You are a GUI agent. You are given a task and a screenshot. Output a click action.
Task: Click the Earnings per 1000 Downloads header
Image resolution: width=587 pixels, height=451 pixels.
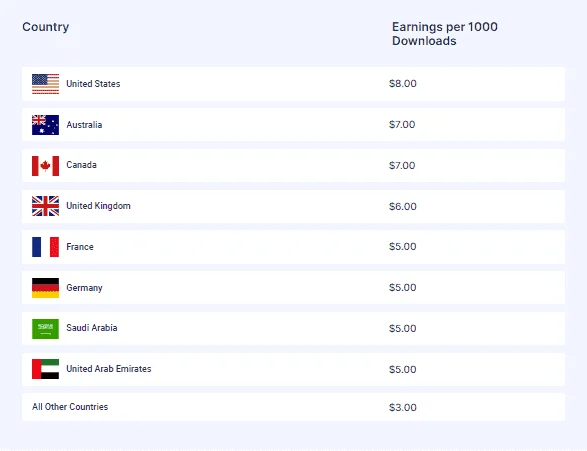[x=445, y=34]
